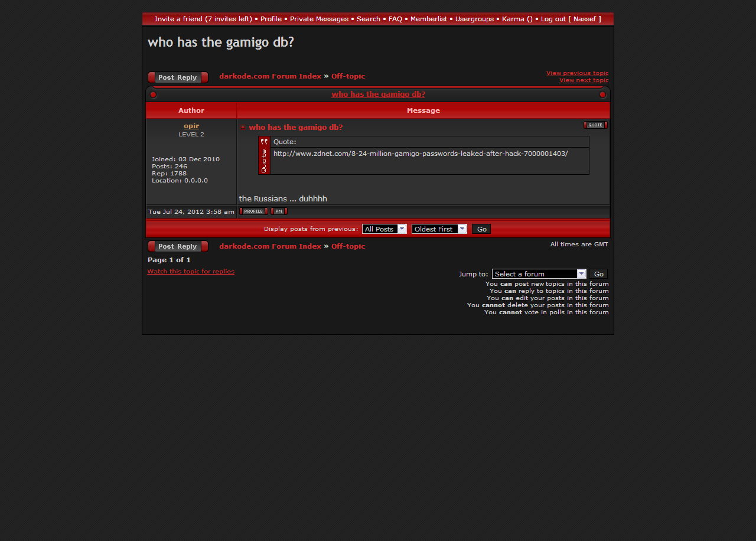Navigate to Off-topic forum in top breadcrumb
The height and width of the screenshot is (541, 756).
pyautogui.click(x=348, y=76)
